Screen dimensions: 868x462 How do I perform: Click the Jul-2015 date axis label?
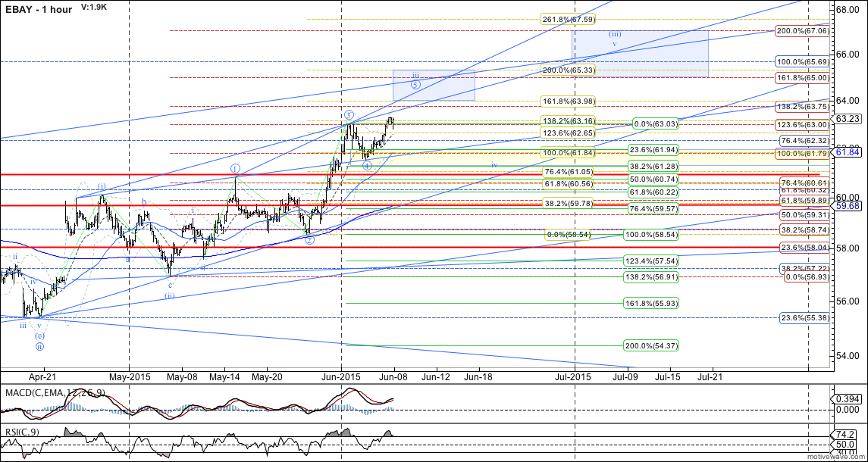(574, 376)
